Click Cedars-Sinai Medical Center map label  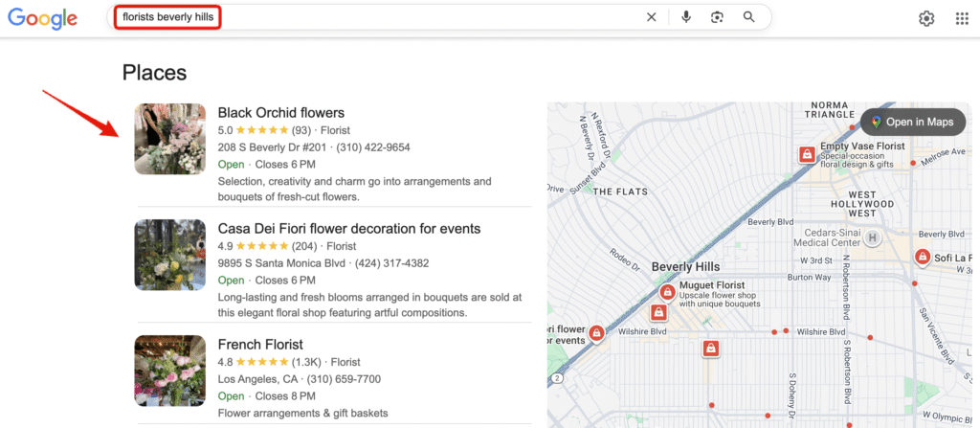pyautogui.click(x=828, y=237)
